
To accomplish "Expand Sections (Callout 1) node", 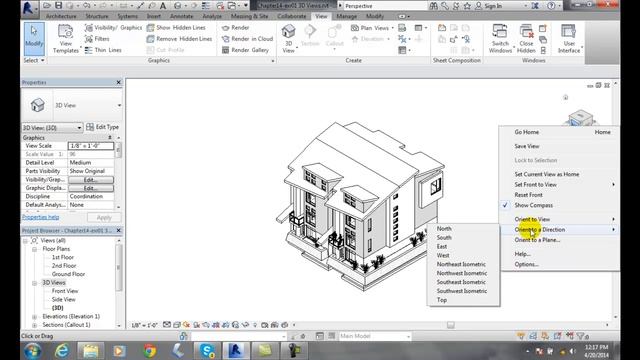I will click(x=35, y=325).
